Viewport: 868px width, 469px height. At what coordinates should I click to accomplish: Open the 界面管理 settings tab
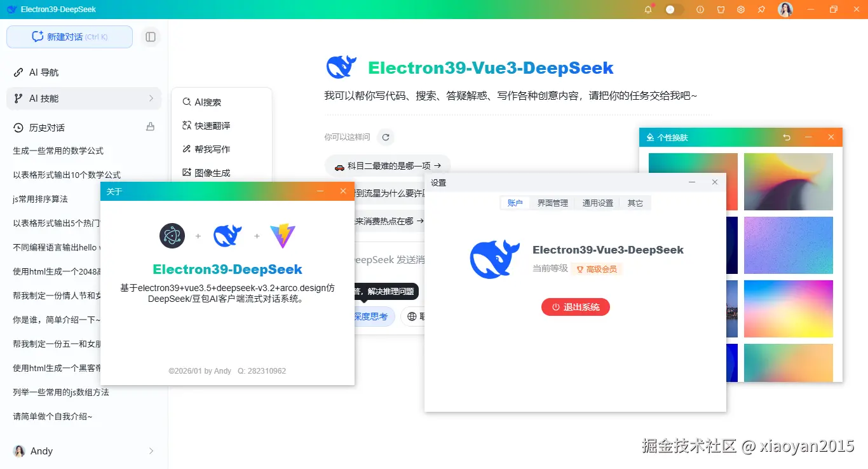tap(552, 203)
